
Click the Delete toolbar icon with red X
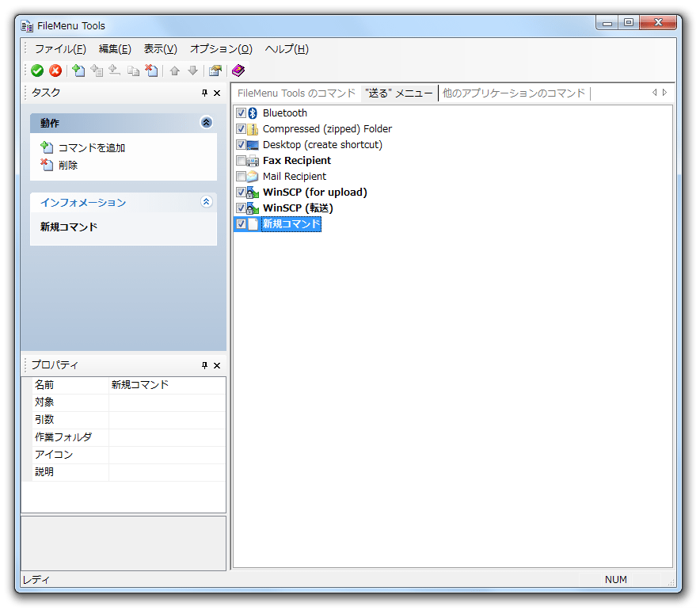(x=151, y=71)
